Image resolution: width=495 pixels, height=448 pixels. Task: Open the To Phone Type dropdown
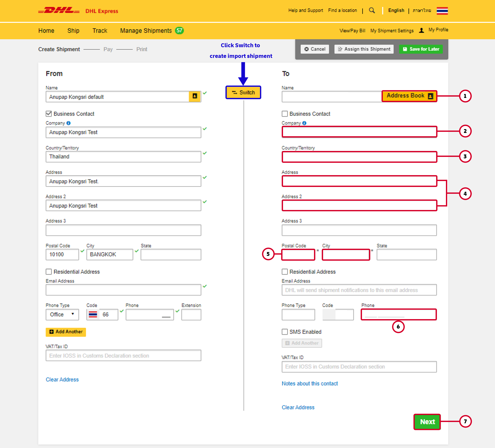pos(298,314)
